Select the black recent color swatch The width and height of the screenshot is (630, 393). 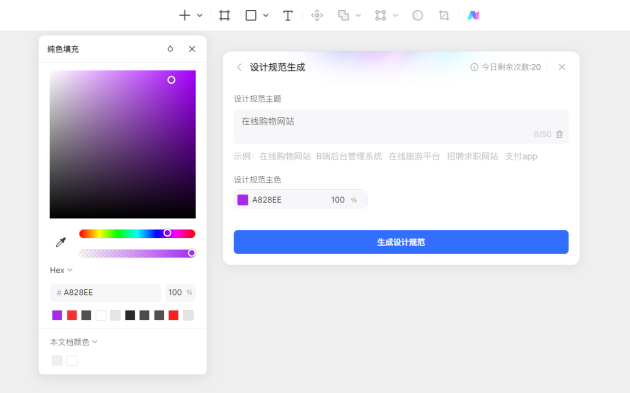pos(130,315)
